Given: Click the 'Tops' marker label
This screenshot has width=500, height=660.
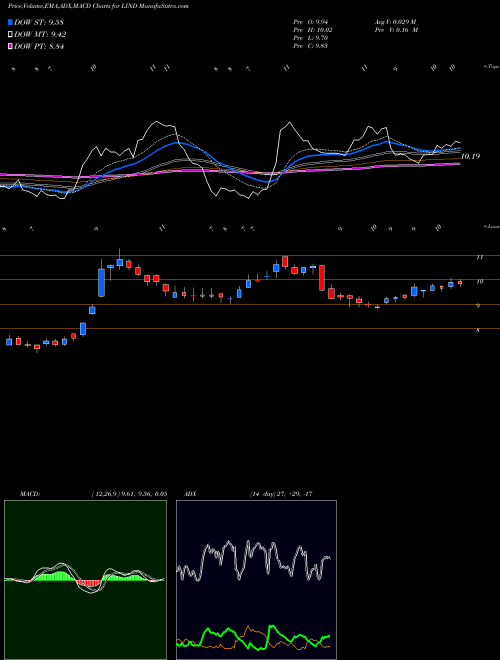Looking at the screenshot, I should pyautogui.click(x=491, y=67).
